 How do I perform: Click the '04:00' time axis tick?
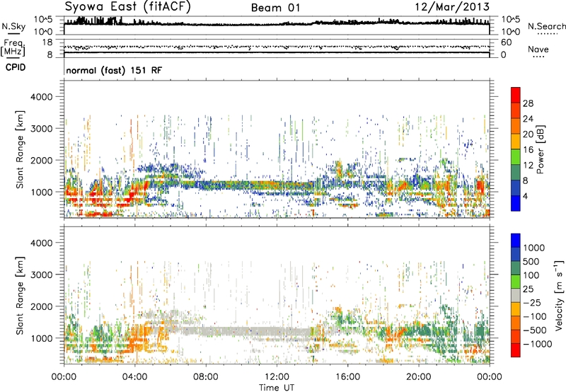point(134,377)
